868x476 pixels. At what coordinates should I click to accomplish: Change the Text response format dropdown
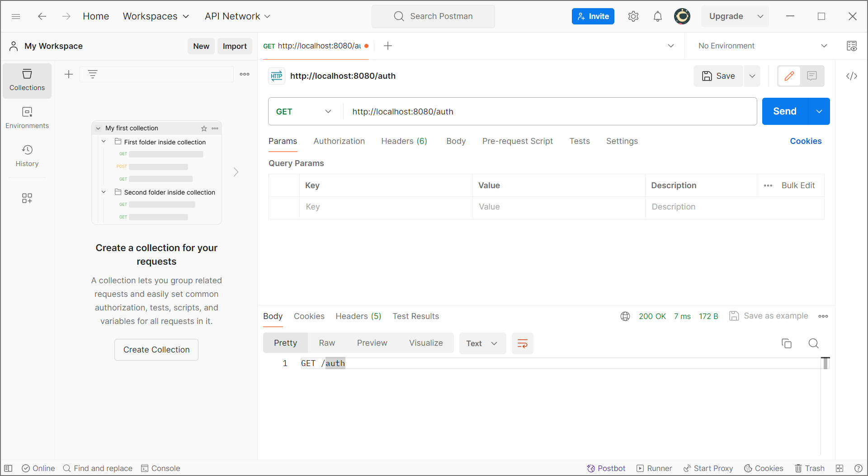coord(482,343)
